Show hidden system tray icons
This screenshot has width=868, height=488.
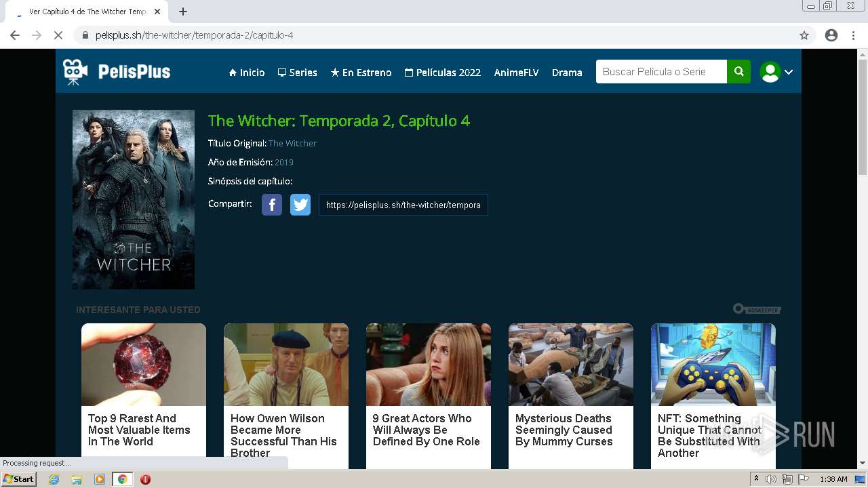point(757,479)
